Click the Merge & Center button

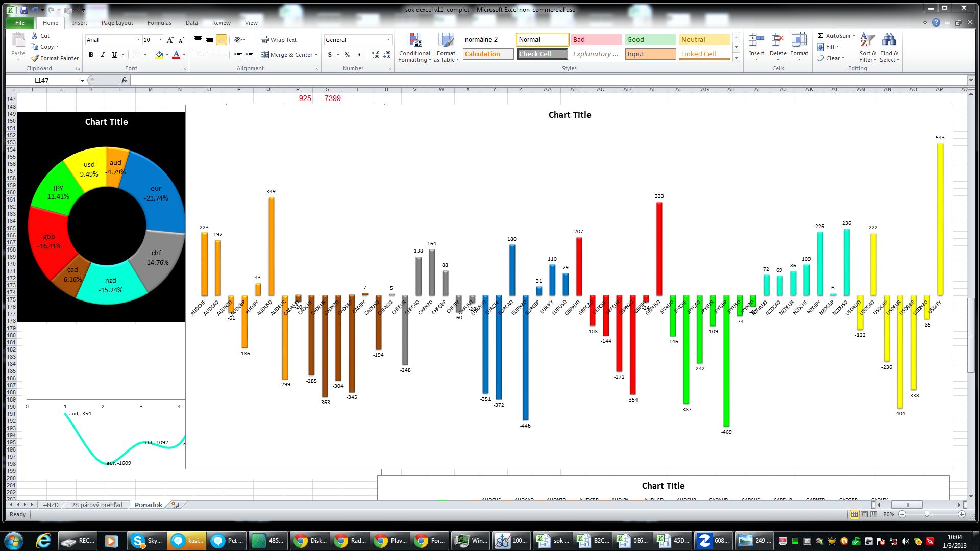click(x=287, y=55)
